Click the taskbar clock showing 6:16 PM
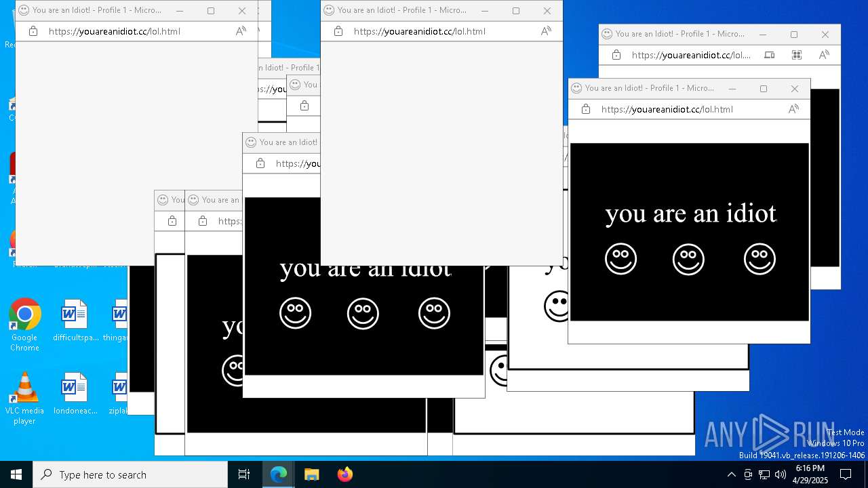 (810, 474)
